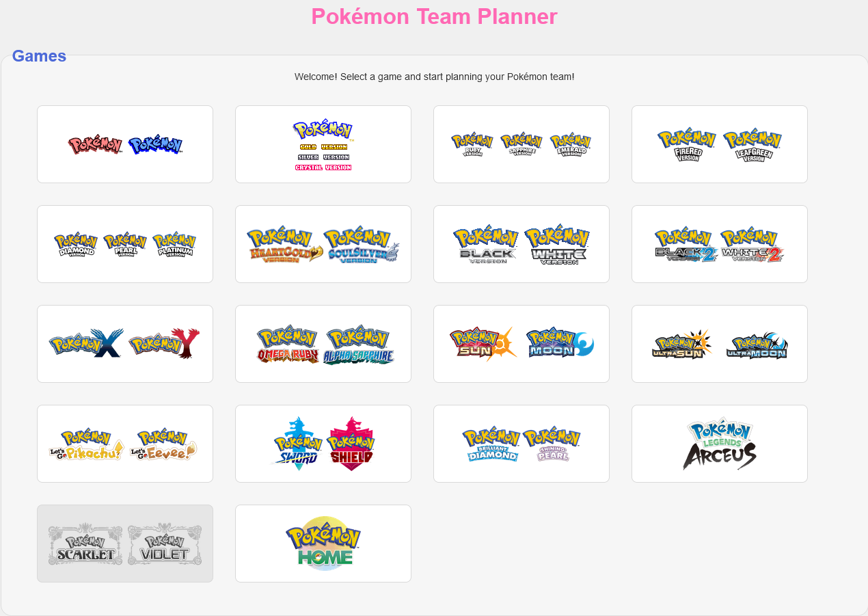Select the Pokémon Ultra Sun logo
Screen dimensions: 868x616
(683, 344)
